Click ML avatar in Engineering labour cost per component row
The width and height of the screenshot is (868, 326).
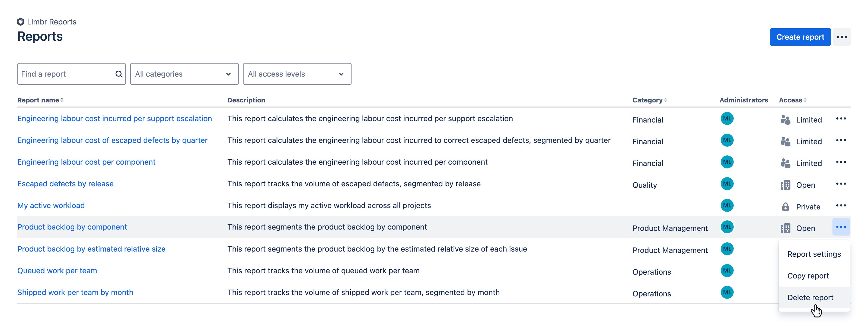pyautogui.click(x=727, y=162)
